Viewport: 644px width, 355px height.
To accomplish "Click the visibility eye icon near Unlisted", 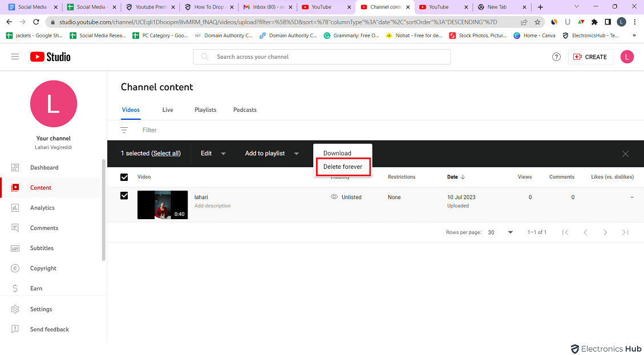I will pyautogui.click(x=335, y=196).
